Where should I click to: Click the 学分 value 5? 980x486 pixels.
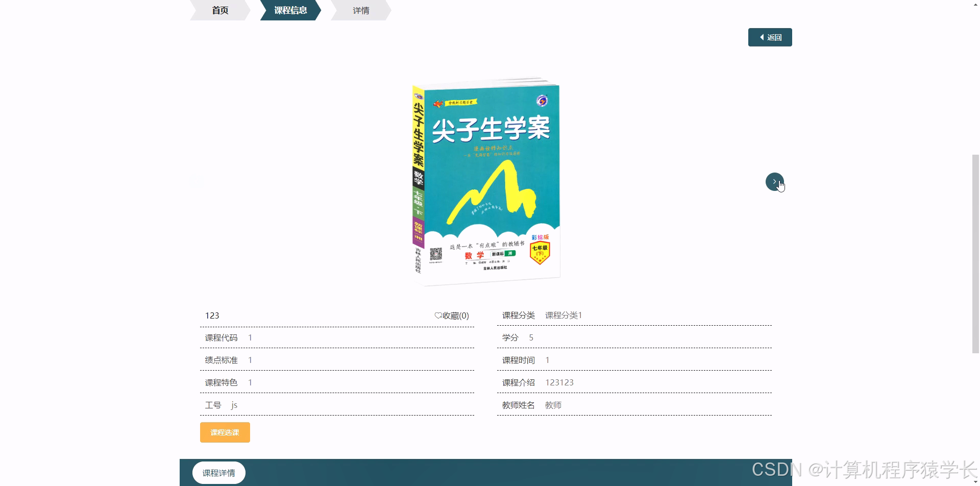(x=531, y=338)
